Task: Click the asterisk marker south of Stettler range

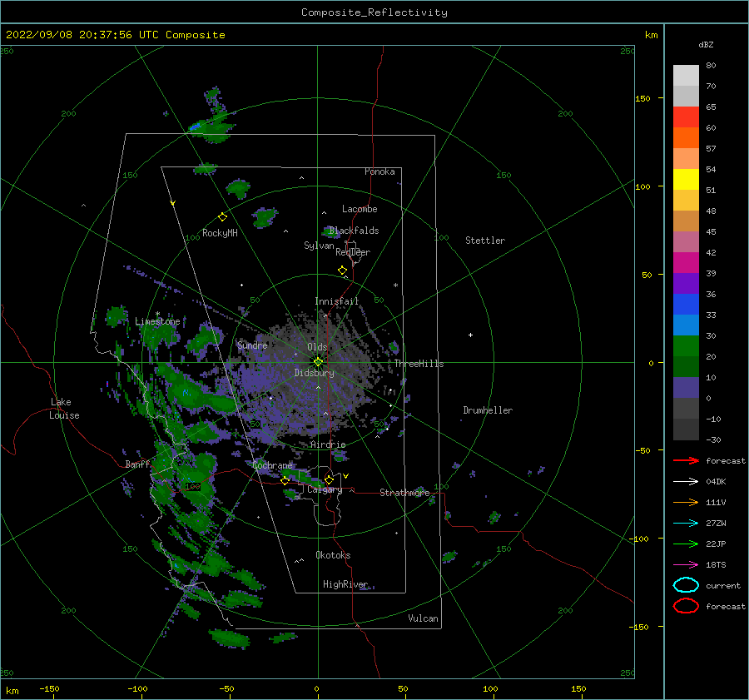Action: pos(395,285)
